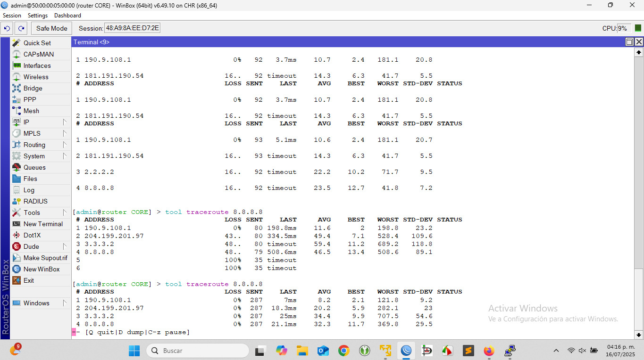Click terminal scrollbar down arrow

(x=639, y=335)
